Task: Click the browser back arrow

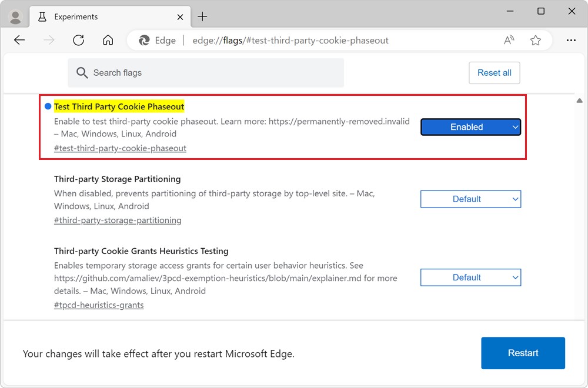Action: [x=19, y=41]
